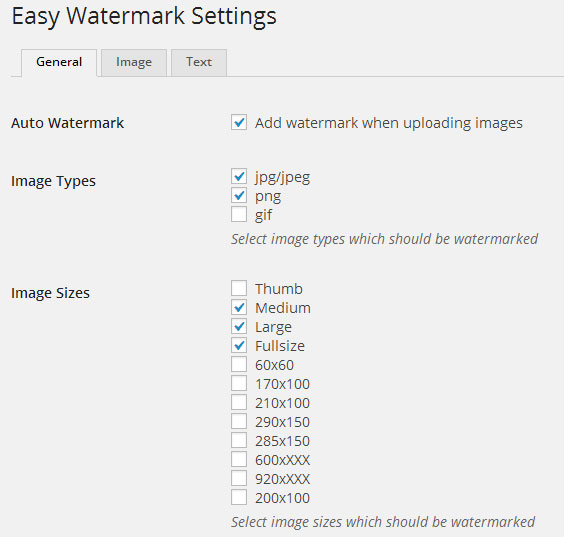The height and width of the screenshot is (537, 564).
Task: Uncheck the Medium image size
Action: [239, 308]
